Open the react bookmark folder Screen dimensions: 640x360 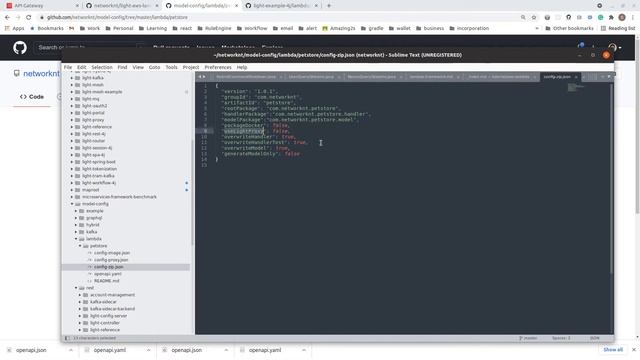point(182,28)
